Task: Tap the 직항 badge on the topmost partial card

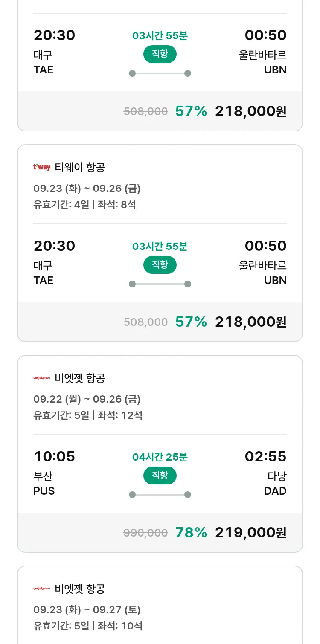Action: 160,54
